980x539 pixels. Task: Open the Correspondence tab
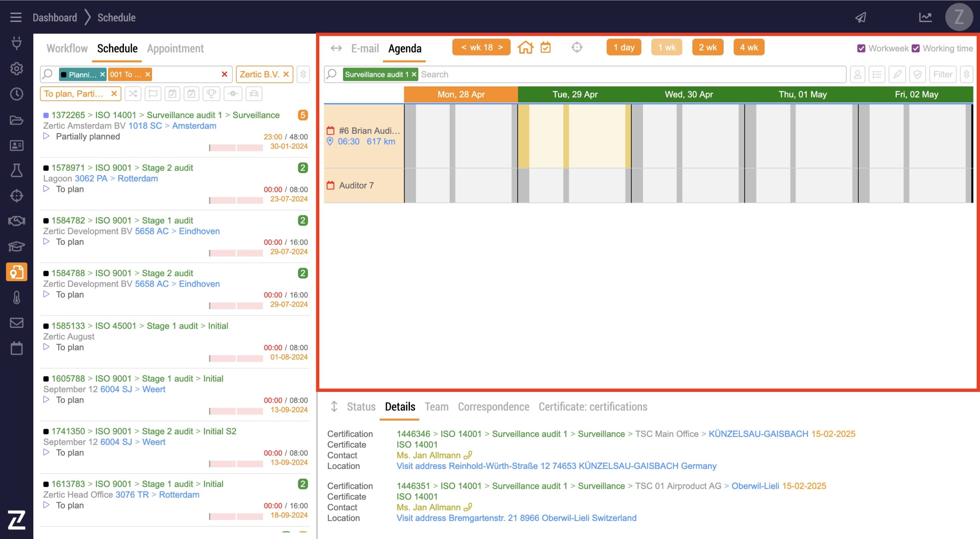click(493, 406)
